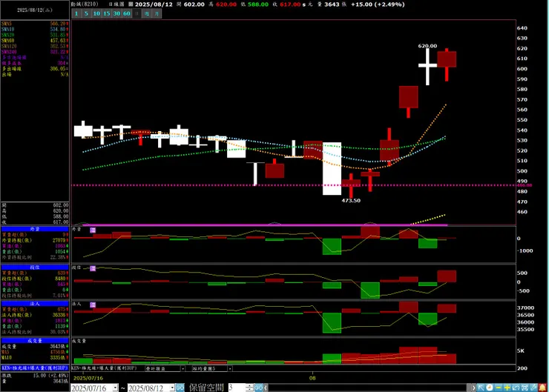Click the fit-to-screen icon in bottom toolbar
Screen dimensions: 549x392
525,388
